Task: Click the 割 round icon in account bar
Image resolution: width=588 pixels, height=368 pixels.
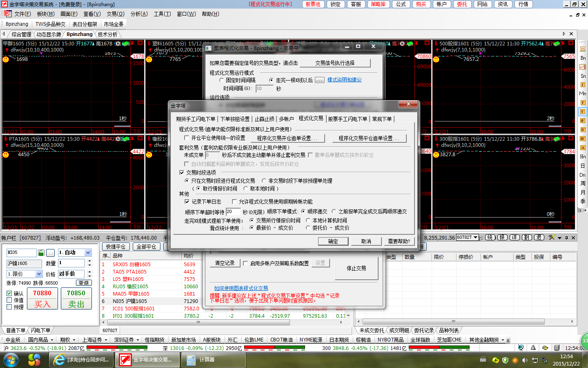Action: click(x=527, y=238)
